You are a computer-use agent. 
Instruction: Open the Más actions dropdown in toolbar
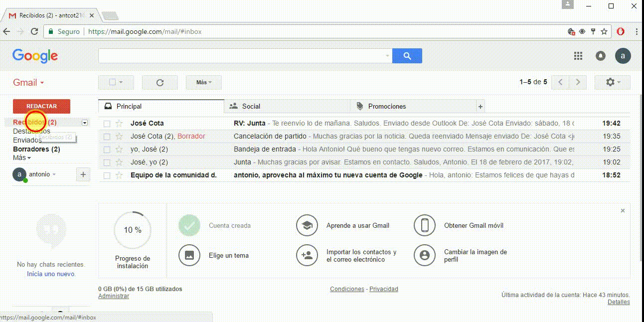(204, 83)
